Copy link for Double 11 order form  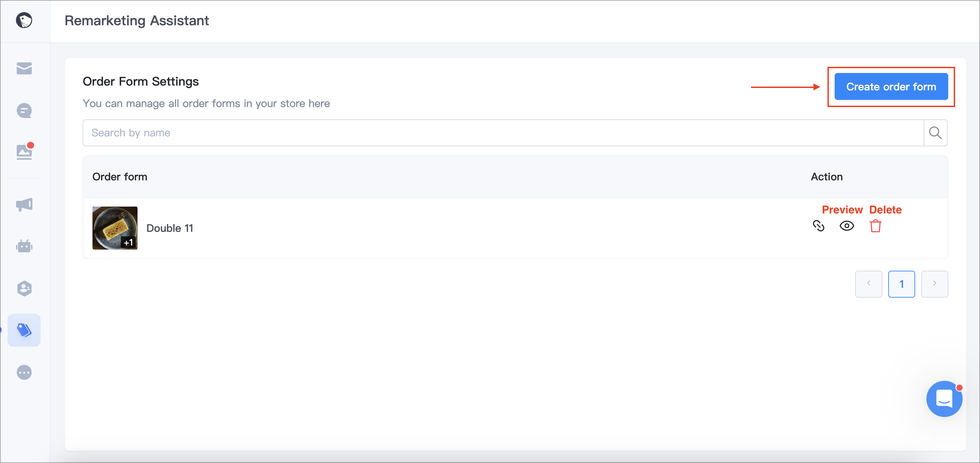pos(818,226)
